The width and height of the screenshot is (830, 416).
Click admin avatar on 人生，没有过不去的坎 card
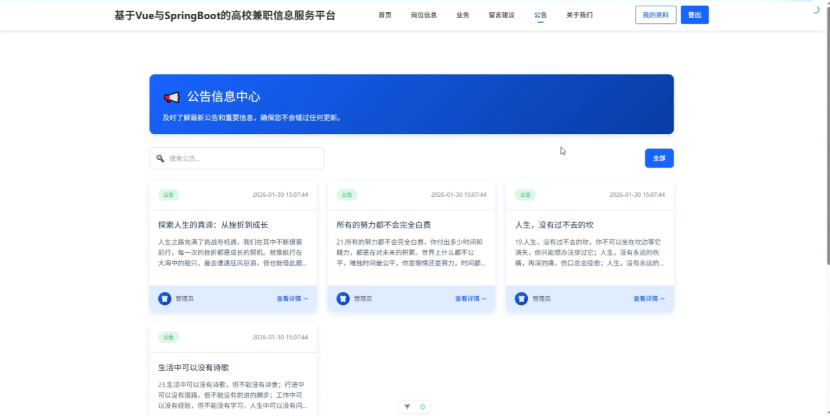click(521, 299)
